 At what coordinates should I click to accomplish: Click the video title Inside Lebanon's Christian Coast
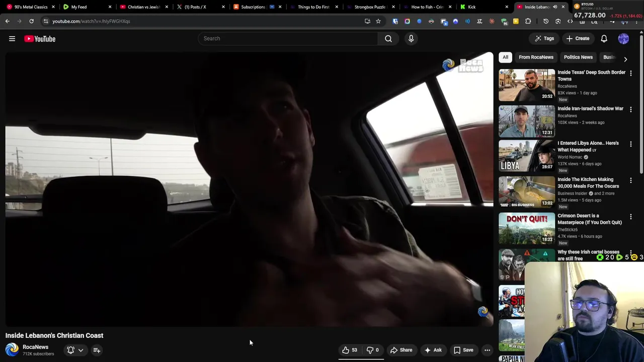pos(54,335)
